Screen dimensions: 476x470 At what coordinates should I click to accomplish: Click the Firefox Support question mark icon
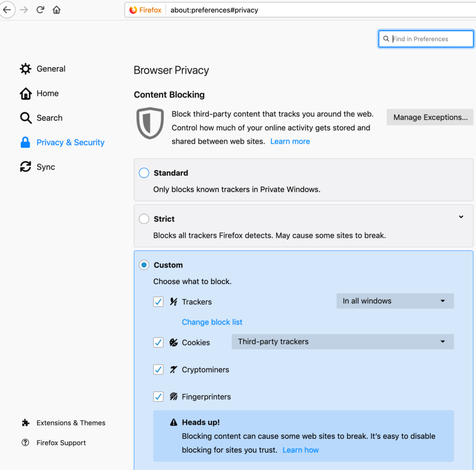(x=25, y=443)
